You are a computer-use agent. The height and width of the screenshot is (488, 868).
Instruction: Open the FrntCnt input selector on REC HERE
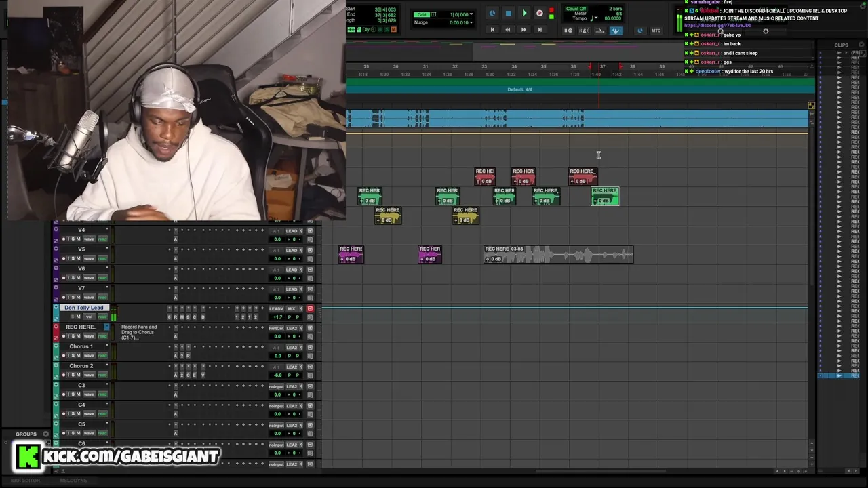(x=276, y=328)
